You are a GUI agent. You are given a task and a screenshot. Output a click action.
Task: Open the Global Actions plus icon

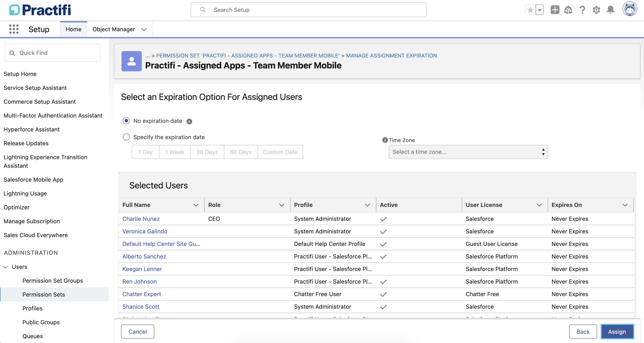[555, 10]
